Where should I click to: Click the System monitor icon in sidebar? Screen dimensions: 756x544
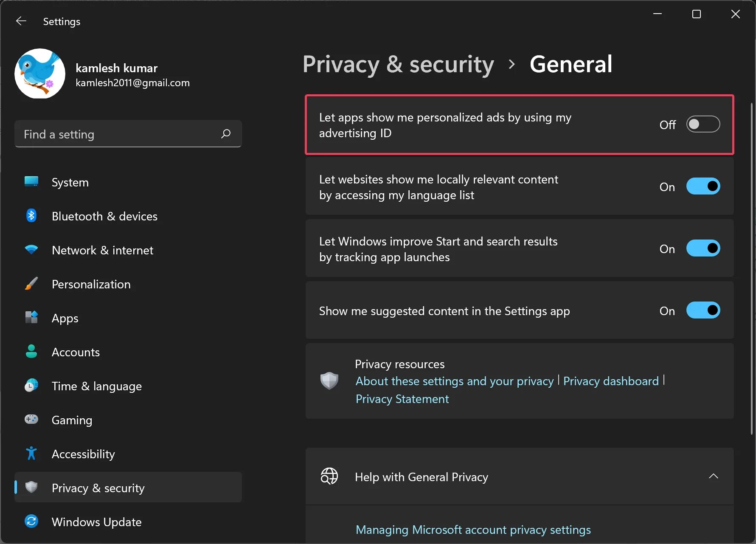[31, 182]
